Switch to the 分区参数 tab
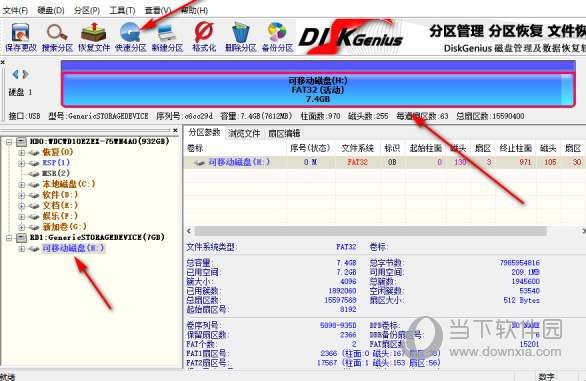Screen dimensions: 586x381 204,132
